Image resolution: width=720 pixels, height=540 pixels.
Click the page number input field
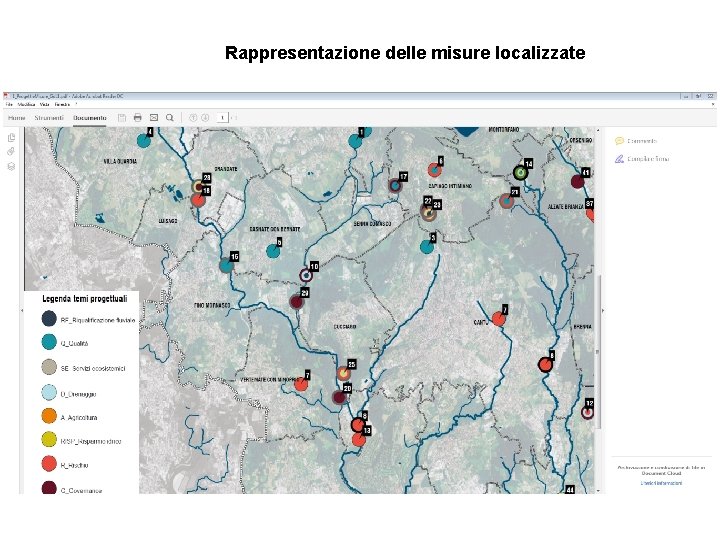[222, 118]
